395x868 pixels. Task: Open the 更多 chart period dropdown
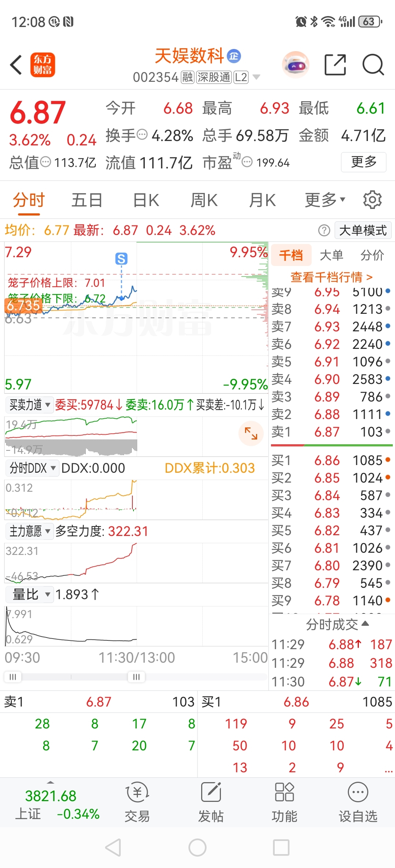[325, 200]
